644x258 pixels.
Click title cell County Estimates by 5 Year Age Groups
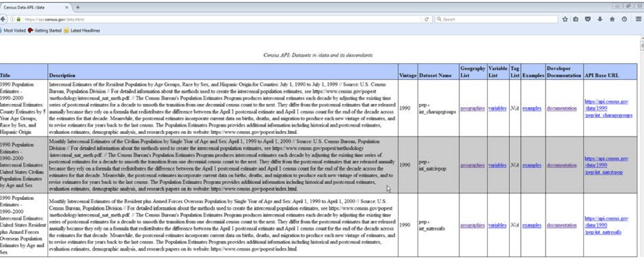(23, 108)
